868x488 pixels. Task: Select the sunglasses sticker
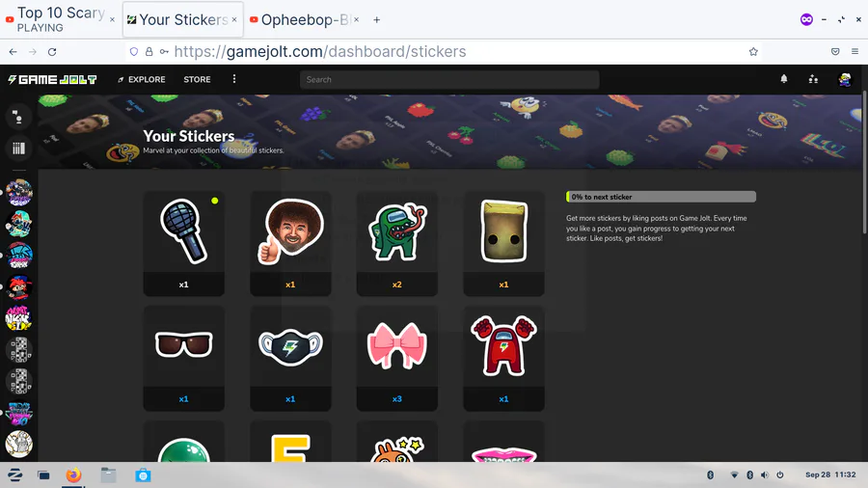point(184,358)
